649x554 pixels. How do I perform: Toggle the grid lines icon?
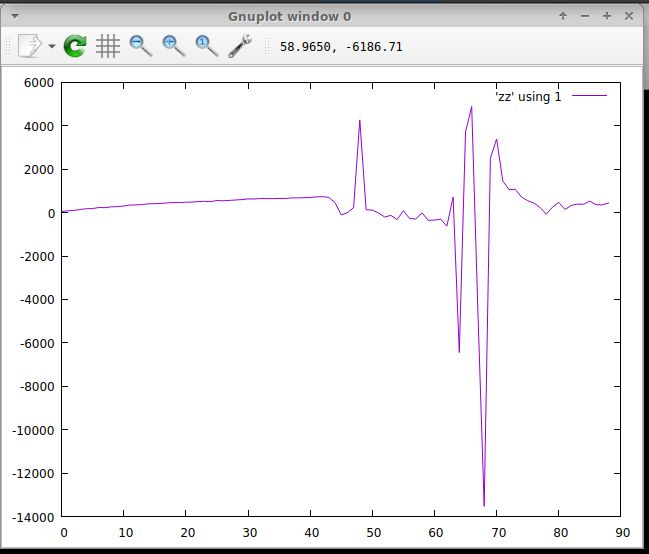(x=108, y=46)
